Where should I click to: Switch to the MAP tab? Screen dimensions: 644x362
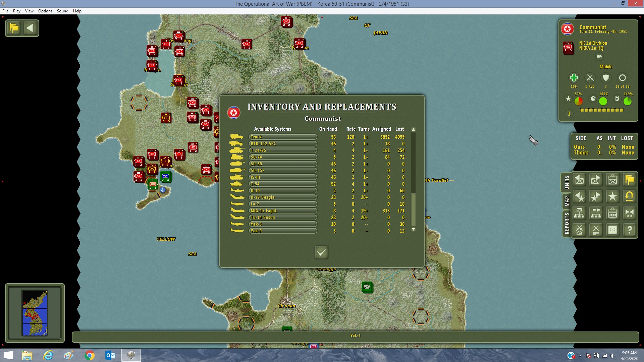coord(567,201)
